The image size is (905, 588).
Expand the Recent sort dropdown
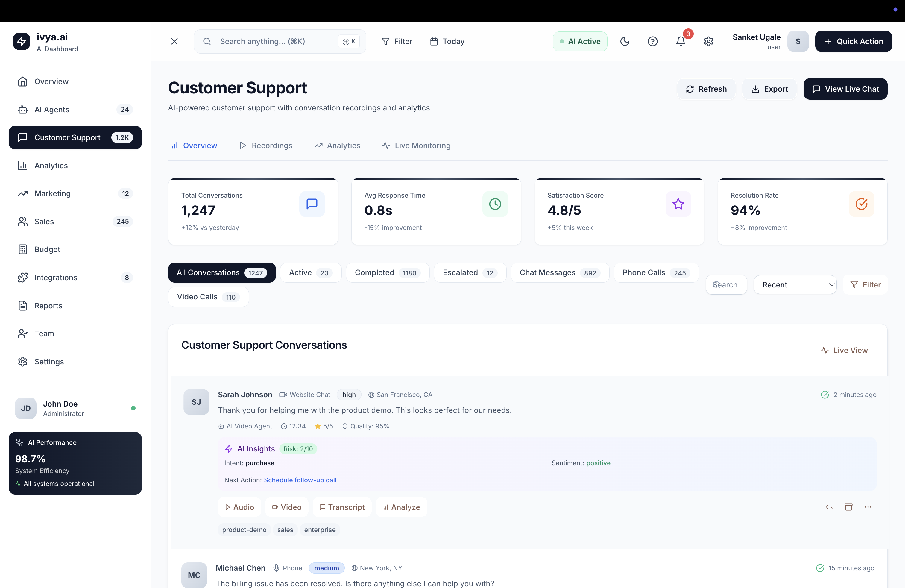click(795, 284)
